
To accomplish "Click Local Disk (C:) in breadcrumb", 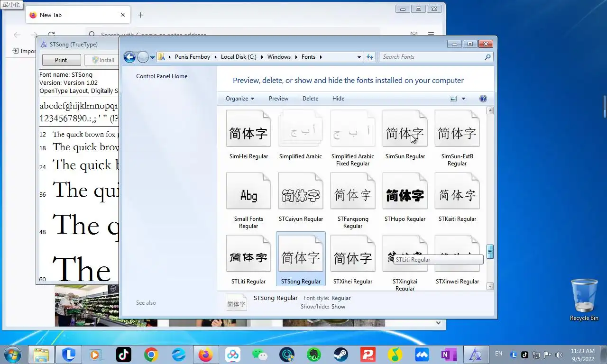I will coord(239,57).
